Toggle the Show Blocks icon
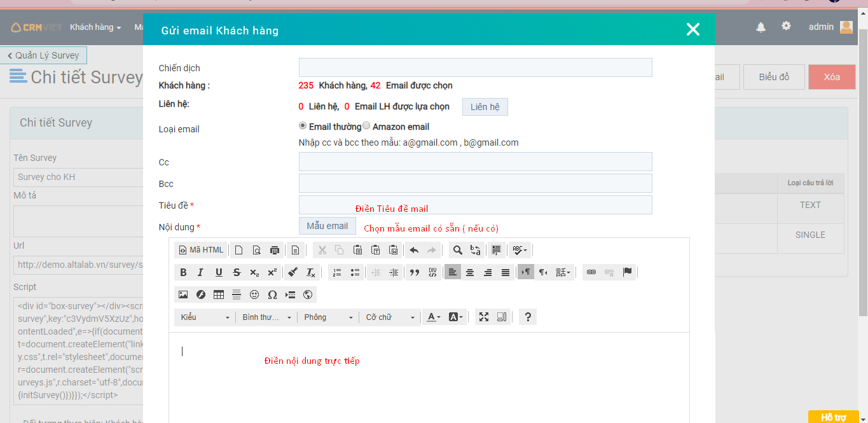 pos(502,317)
